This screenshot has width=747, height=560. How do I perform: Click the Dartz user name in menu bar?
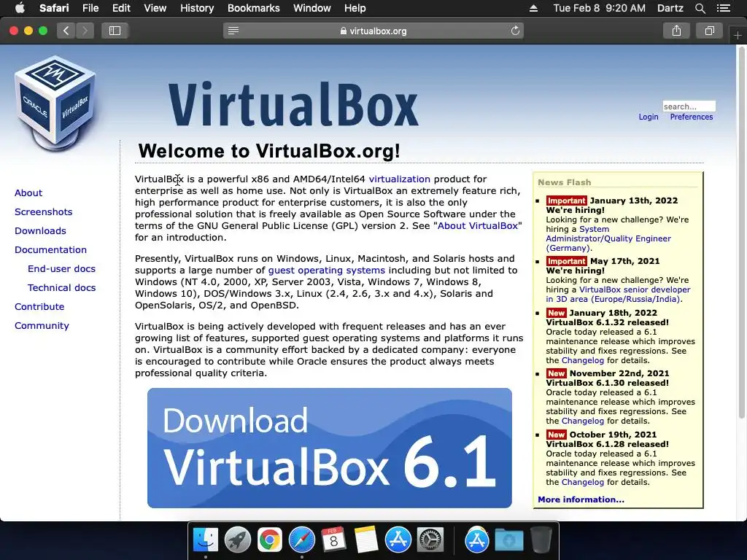point(670,8)
